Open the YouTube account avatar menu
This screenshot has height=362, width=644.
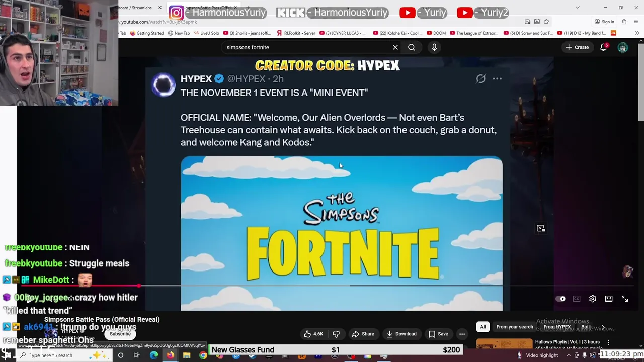tap(623, 48)
